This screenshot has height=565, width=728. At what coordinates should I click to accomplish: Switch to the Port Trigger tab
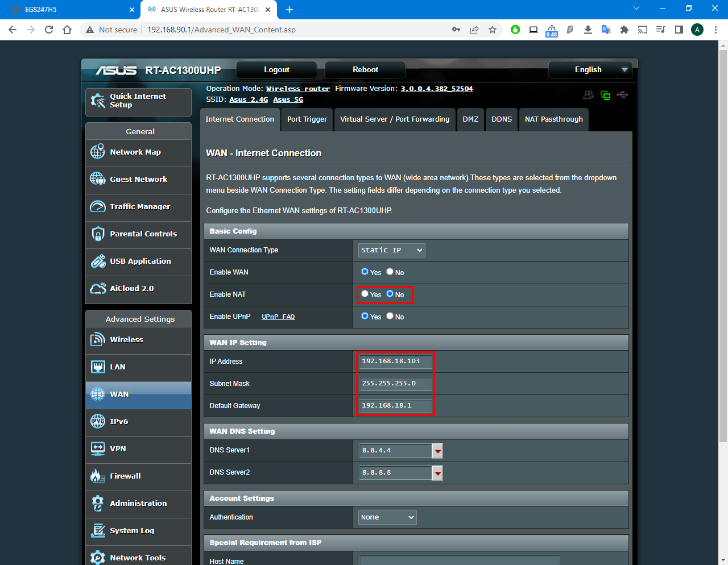point(307,119)
